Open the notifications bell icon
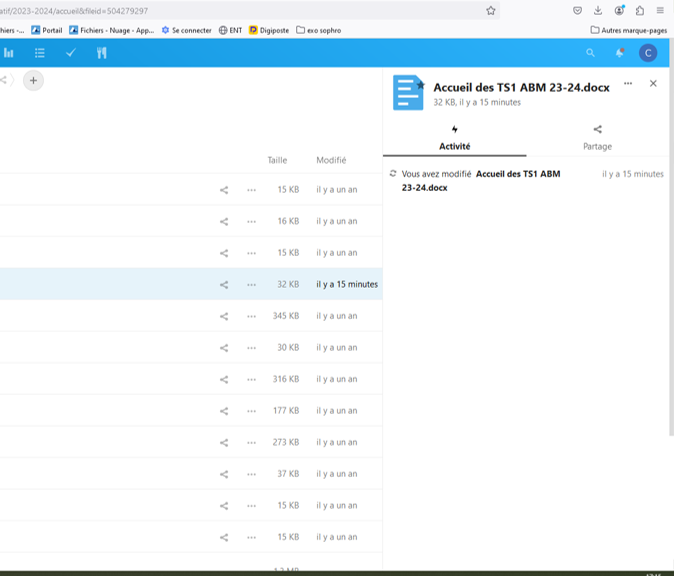The height and width of the screenshot is (576, 674). (619, 53)
